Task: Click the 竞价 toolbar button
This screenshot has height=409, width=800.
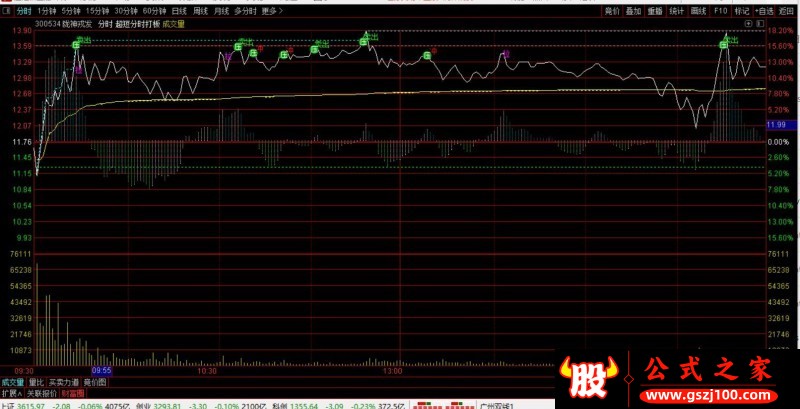Action: 612,10
